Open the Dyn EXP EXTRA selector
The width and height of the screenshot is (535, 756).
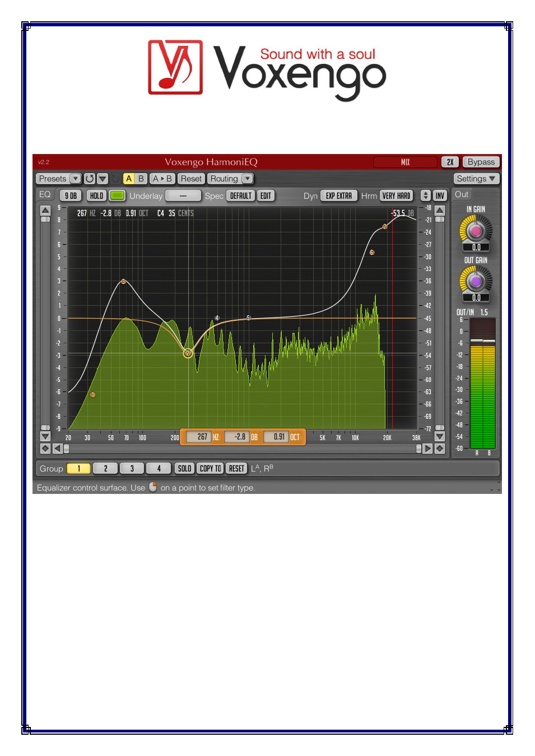click(339, 196)
